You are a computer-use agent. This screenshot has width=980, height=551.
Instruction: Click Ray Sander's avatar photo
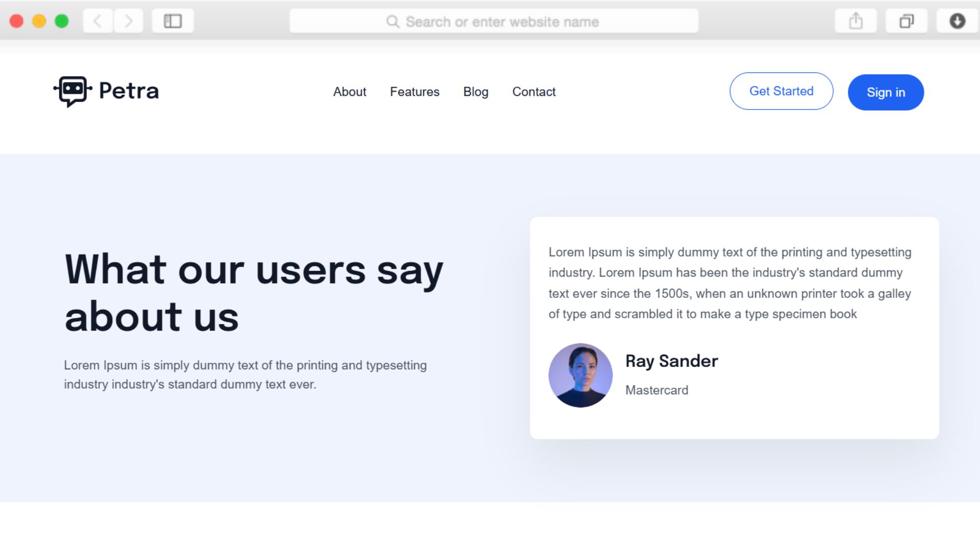(x=580, y=375)
